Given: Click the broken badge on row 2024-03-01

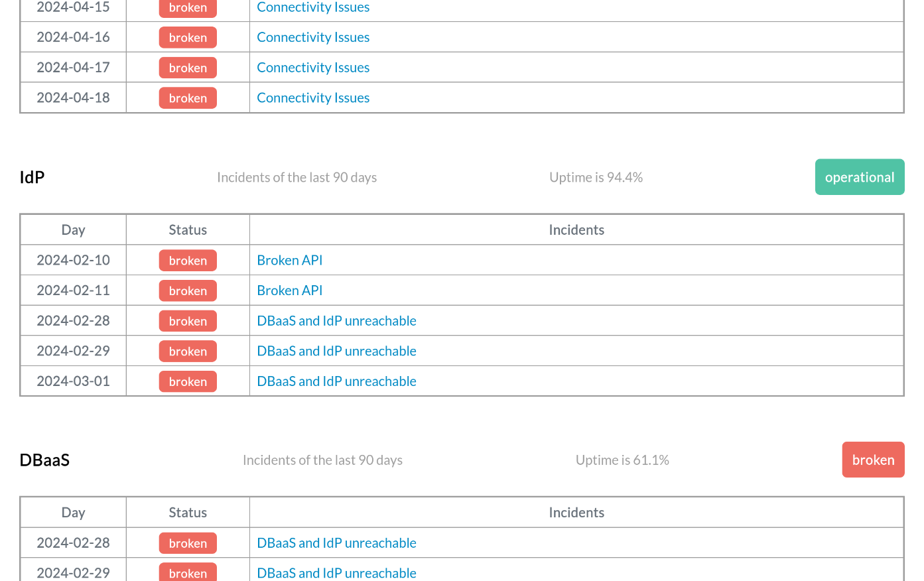Looking at the screenshot, I should click(188, 381).
